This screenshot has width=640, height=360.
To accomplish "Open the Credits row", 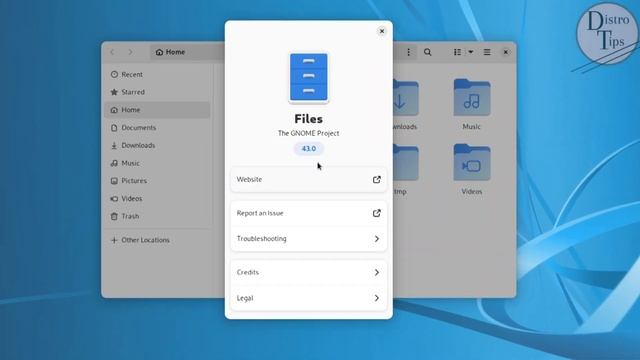I will pos(309,272).
